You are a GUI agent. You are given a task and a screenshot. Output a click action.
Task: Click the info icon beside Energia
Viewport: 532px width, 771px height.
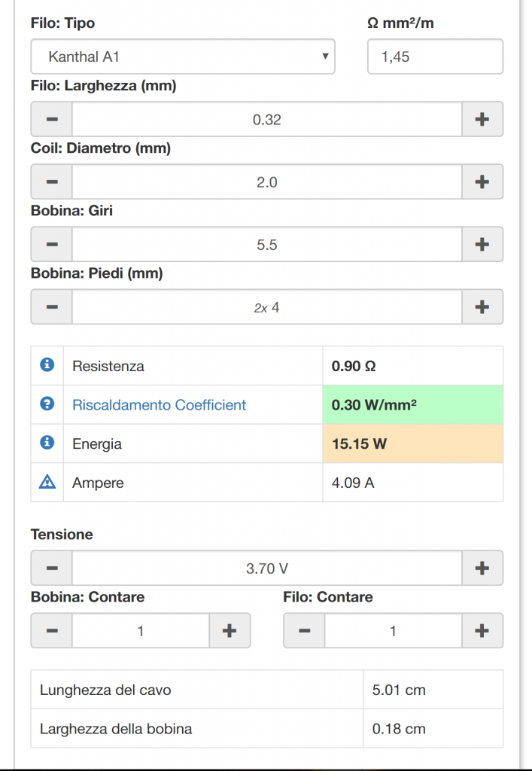(x=47, y=443)
